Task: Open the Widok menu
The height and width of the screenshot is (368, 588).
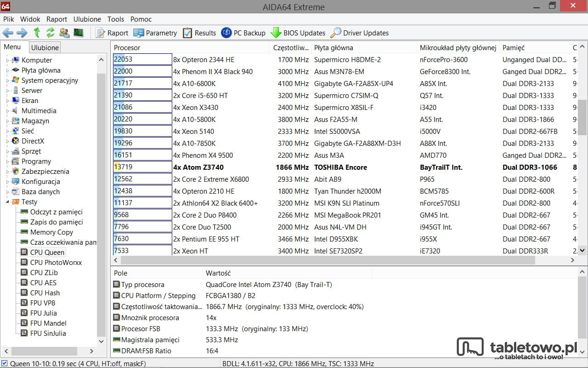Action: pyautogui.click(x=30, y=19)
